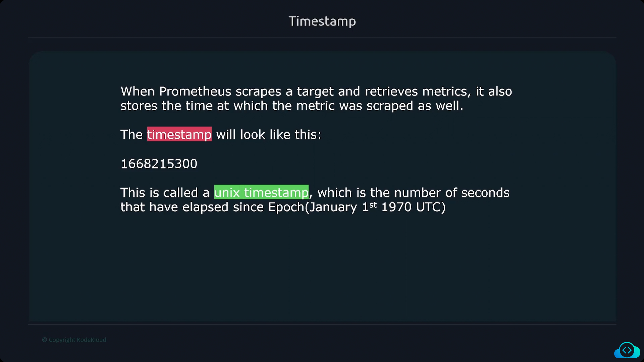Click the Copyright KodeKloud footer text
The image size is (644, 362).
[x=74, y=340]
